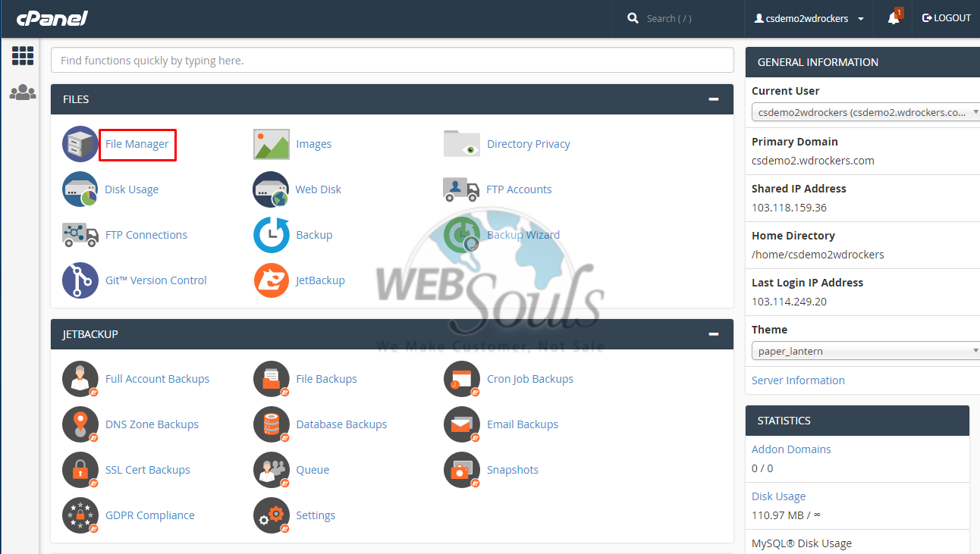
Task: Click the Cron Job Backups icon
Action: coord(462,379)
